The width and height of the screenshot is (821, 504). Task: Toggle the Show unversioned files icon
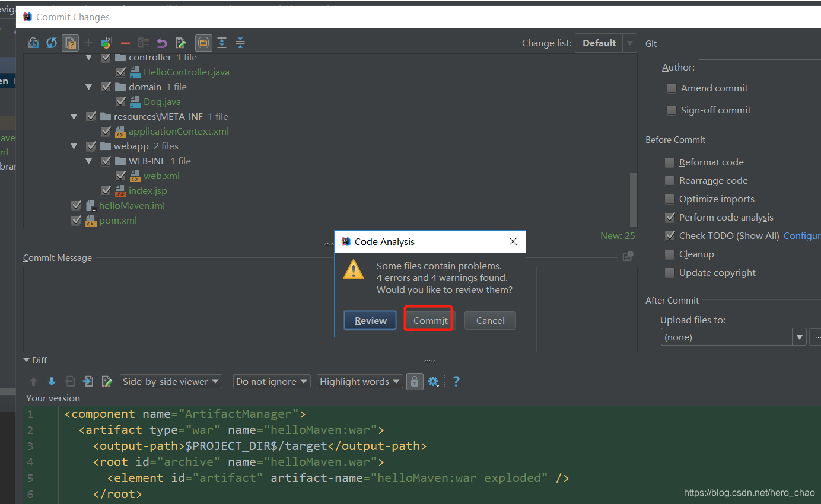70,43
